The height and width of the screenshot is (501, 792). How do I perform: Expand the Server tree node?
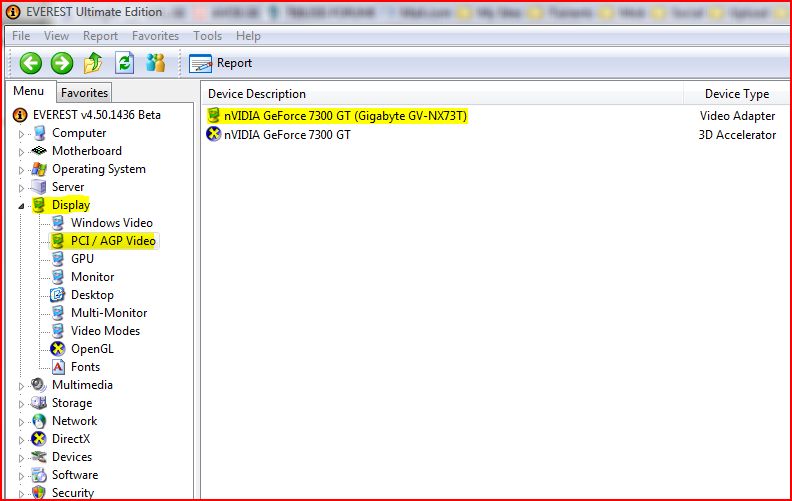click(x=21, y=188)
